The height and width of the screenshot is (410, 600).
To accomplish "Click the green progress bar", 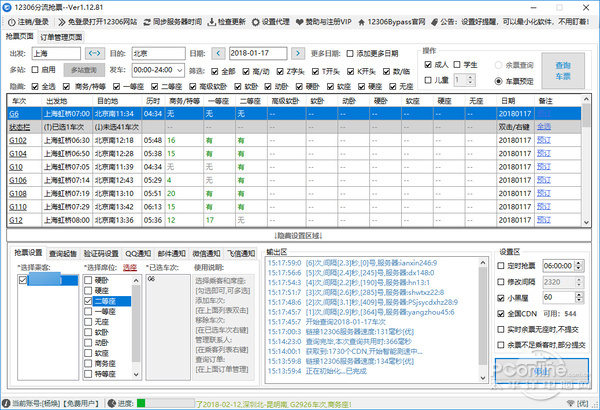I will [x=141, y=403].
